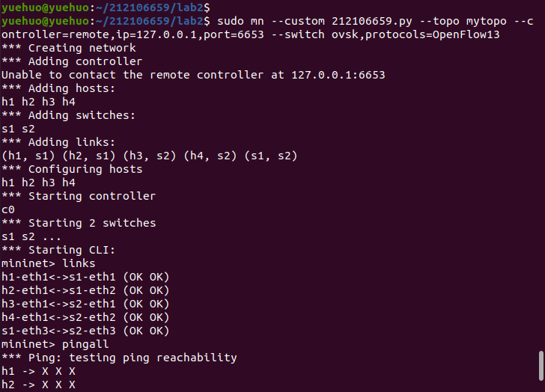Click the "*** Configuring hosts" line
Viewport: 545px width, 392px height.
tap(72, 169)
